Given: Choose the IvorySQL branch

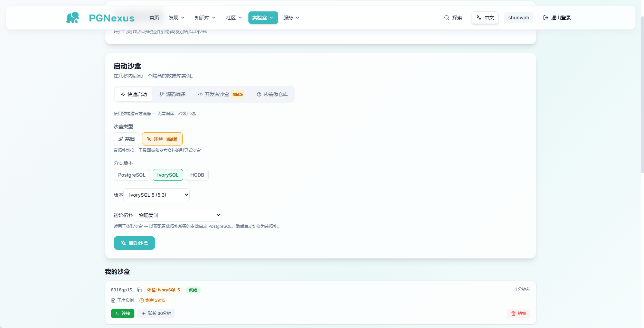Looking at the screenshot, I should point(168,175).
